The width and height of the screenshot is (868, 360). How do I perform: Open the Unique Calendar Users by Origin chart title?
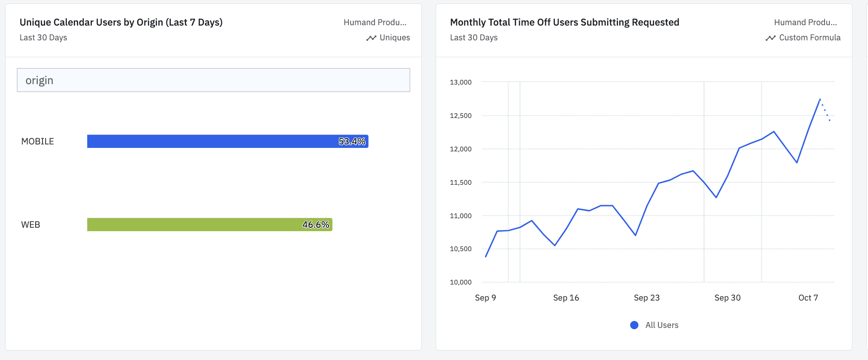[121, 22]
